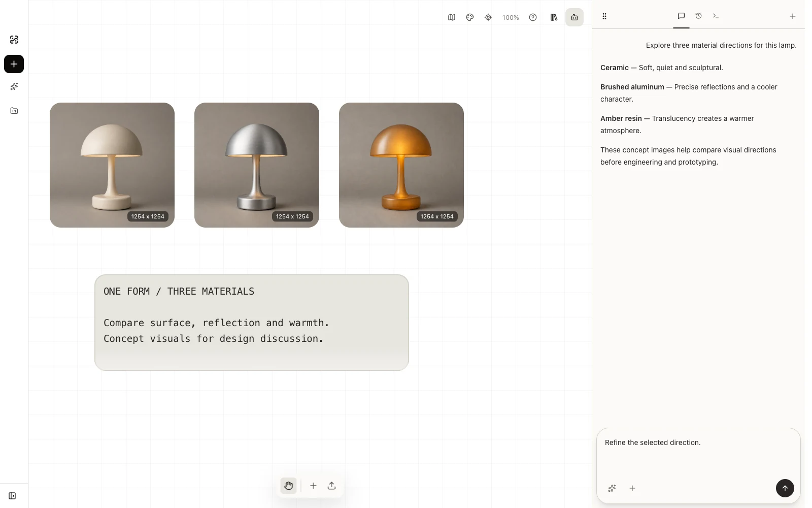812x508 pixels.
Task: Select the hand pan tool in bottom toolbar
Action: click(288, 486)
